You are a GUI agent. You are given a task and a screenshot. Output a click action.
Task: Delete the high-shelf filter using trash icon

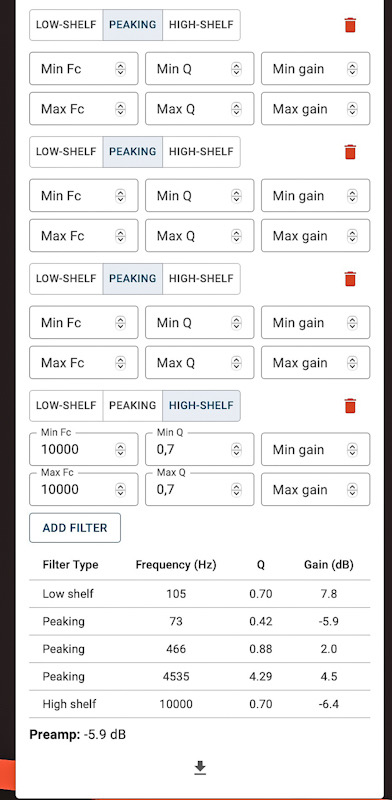tap(350, 406)
